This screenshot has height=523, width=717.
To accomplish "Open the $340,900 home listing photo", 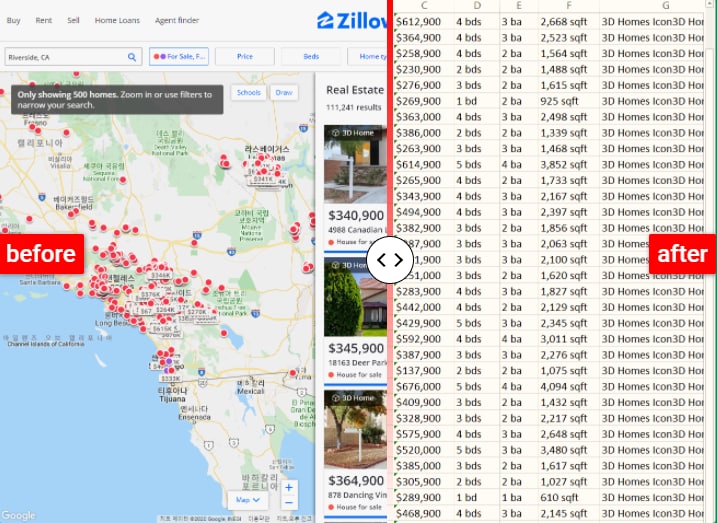I will [355, 164].
